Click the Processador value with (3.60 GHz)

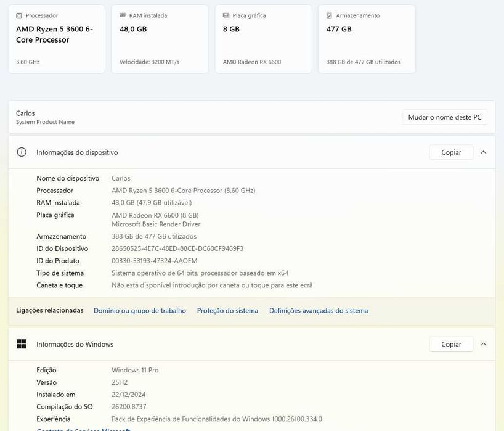pos(184,191)
